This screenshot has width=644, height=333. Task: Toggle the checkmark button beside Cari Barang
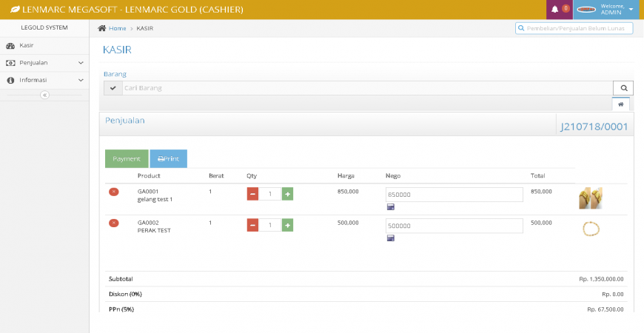tap(113, 88)
